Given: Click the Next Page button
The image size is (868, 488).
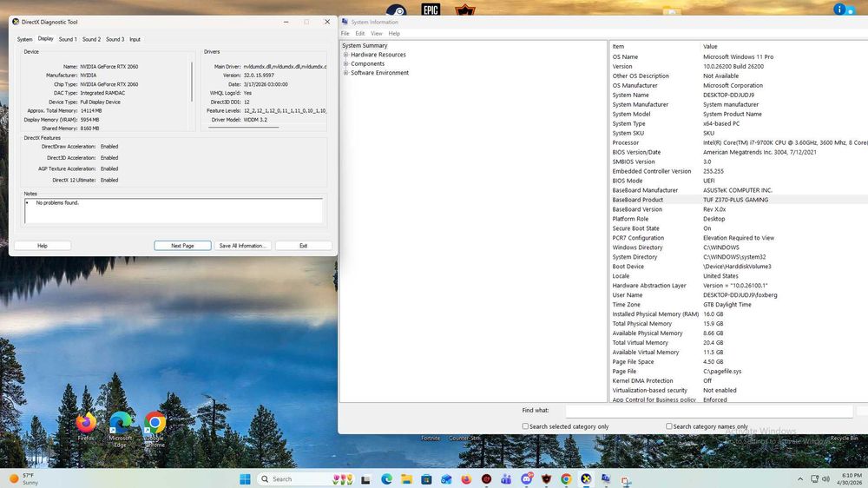Looking at the screenshot, I should 182,246.
